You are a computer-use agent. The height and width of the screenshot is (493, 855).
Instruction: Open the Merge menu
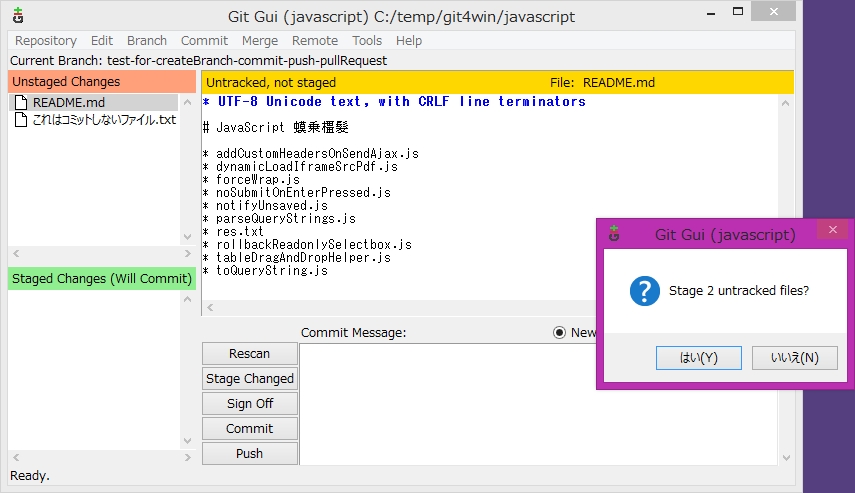[260, 41]
